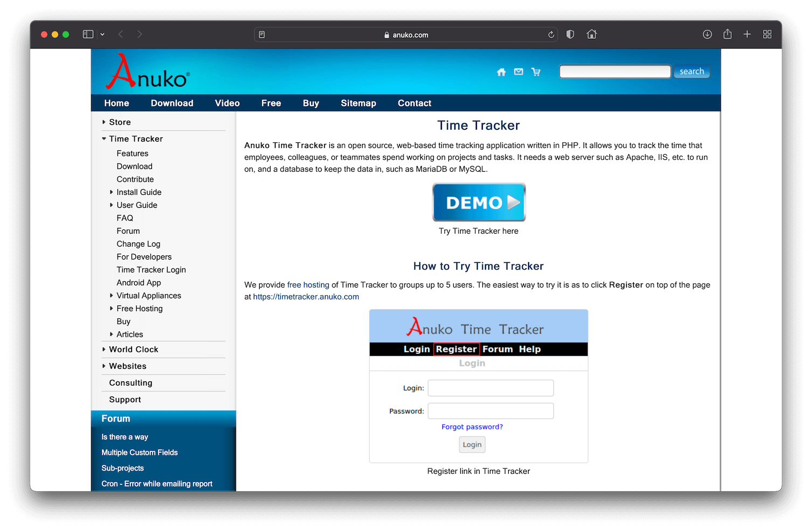Toggle Safari sidebar button
Image resolution: width=812 pixels, height=531 pixels.
[88, 34]
